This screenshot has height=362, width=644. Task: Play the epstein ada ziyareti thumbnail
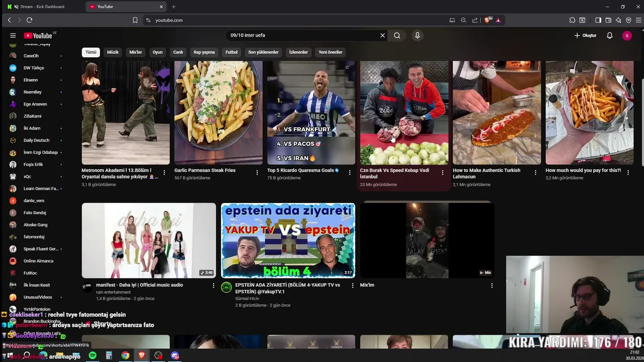coord(288,240)
